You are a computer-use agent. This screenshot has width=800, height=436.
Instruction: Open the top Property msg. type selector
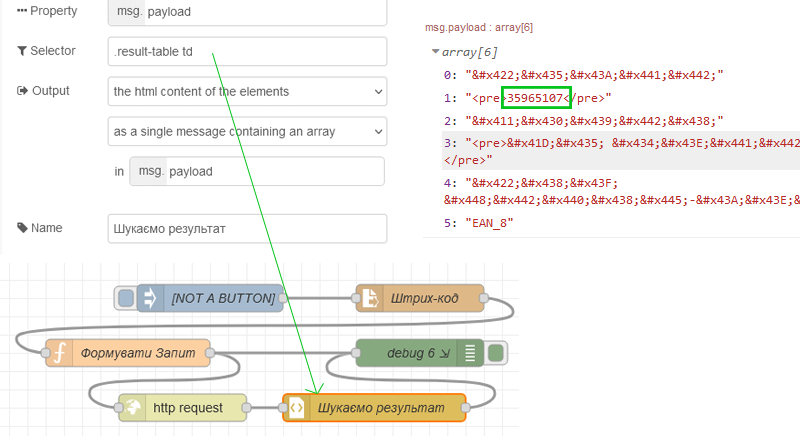pos(126,11)
